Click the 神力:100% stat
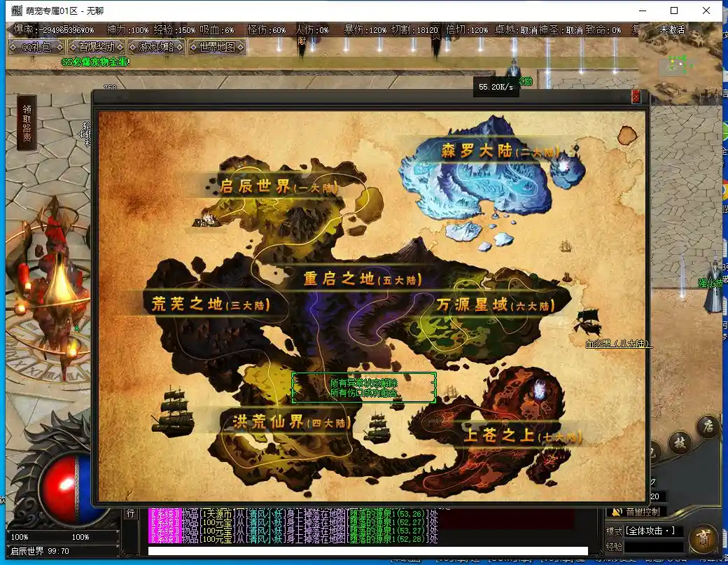Viewport: 728px width, 565px height. click(x=127, y=29)
